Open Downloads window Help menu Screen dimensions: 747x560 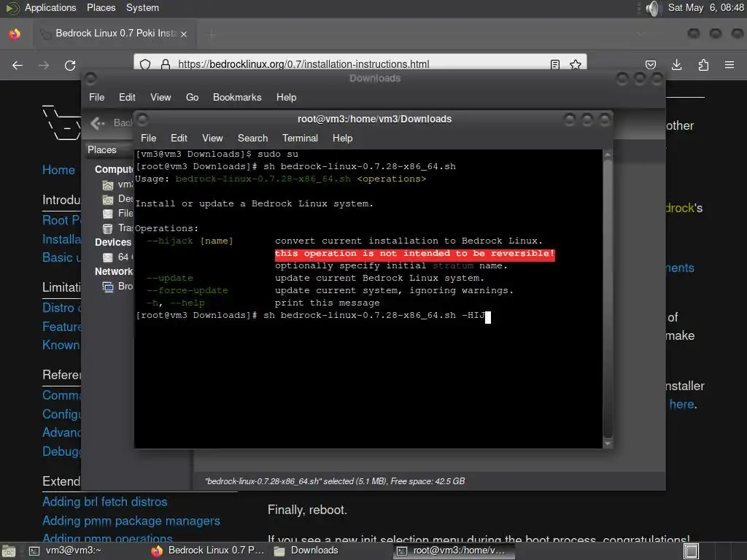(x=286, y=97)
